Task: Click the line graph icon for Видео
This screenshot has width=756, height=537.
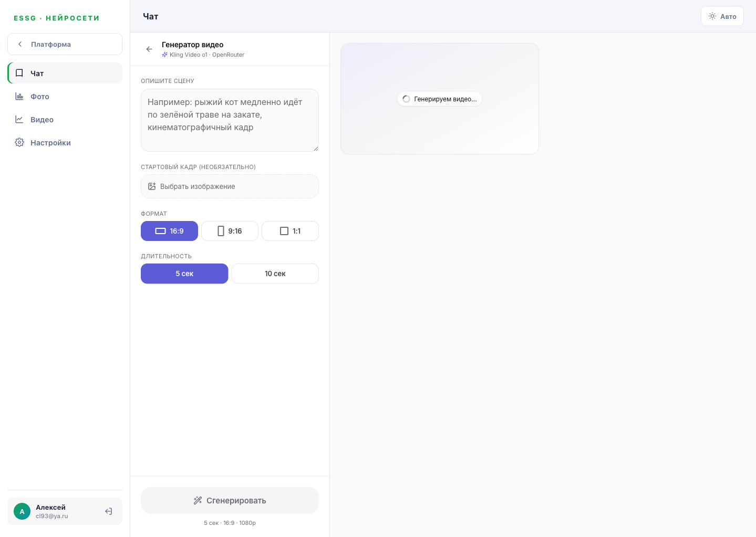Action: pyautogui.click(x=19, y=119)
